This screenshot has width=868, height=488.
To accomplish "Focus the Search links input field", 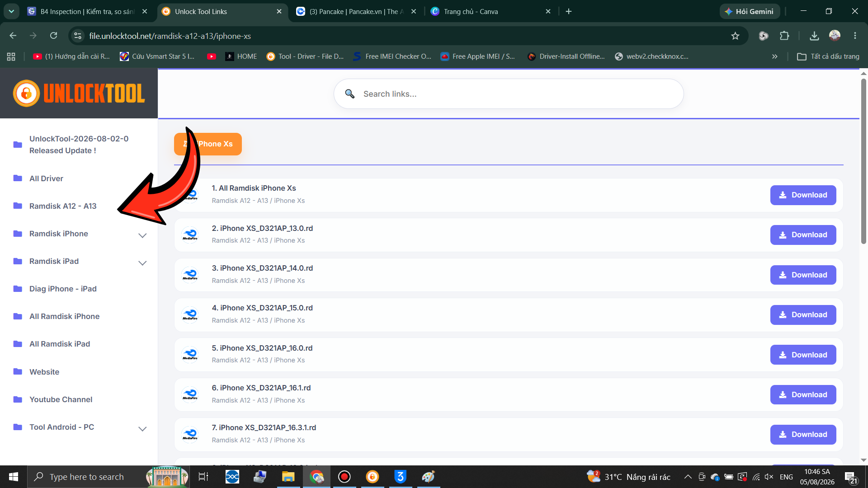I will click(509, 94).
